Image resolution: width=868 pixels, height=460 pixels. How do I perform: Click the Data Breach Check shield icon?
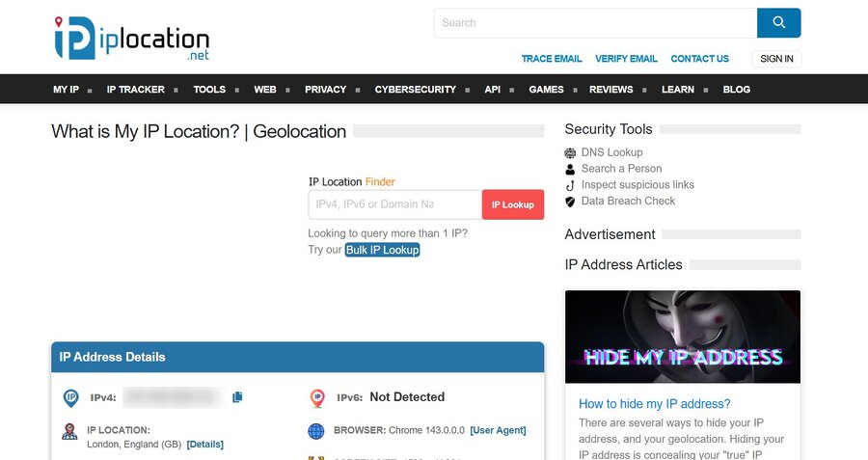tap(570, 202)
